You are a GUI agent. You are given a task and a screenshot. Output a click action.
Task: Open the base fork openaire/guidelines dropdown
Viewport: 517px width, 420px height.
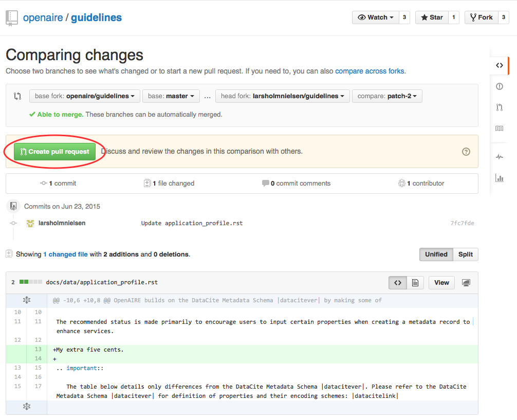coord(85,96)
